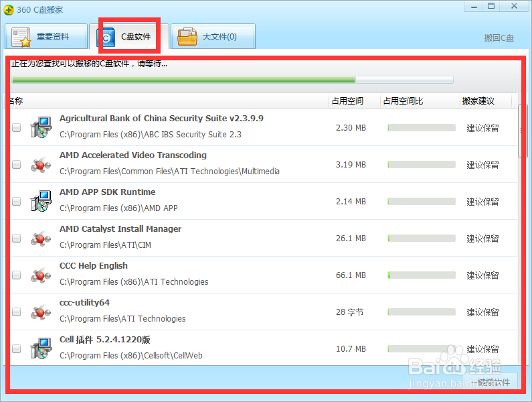532x402 pixels.
Task: Click the 3.19 MB size value
Action: point(351,164)
